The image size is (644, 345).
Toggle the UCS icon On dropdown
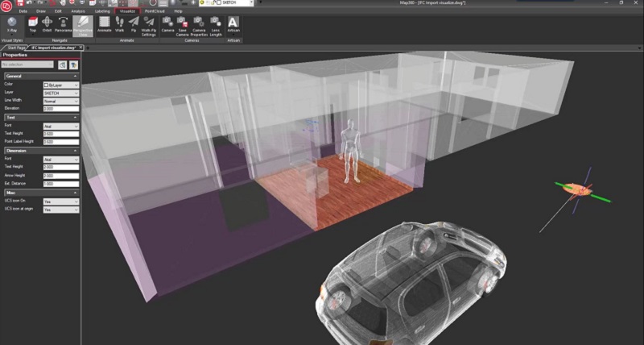click(x=60, y=201)
